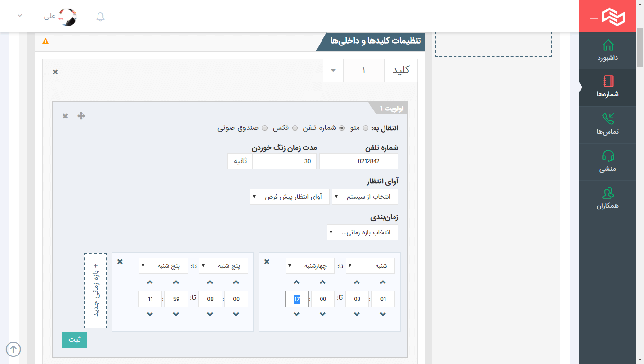
Task: Open the کلید number dropdown
Action: (x=333, y=71)
